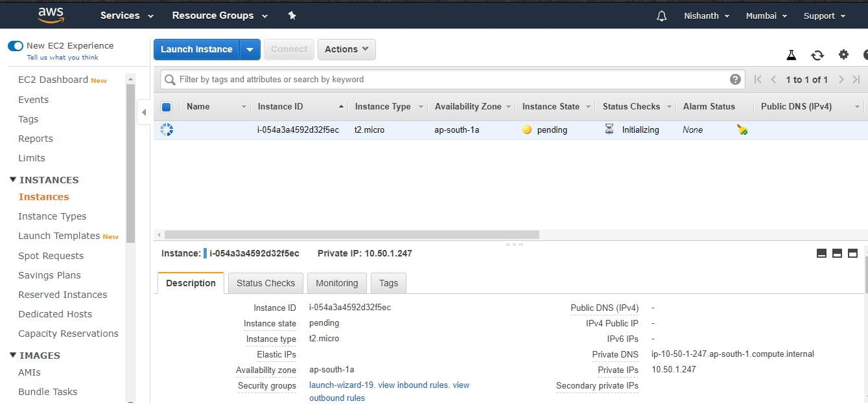Click the Tell us what you think link
The image size is (868, 408).
pos(63,57)
